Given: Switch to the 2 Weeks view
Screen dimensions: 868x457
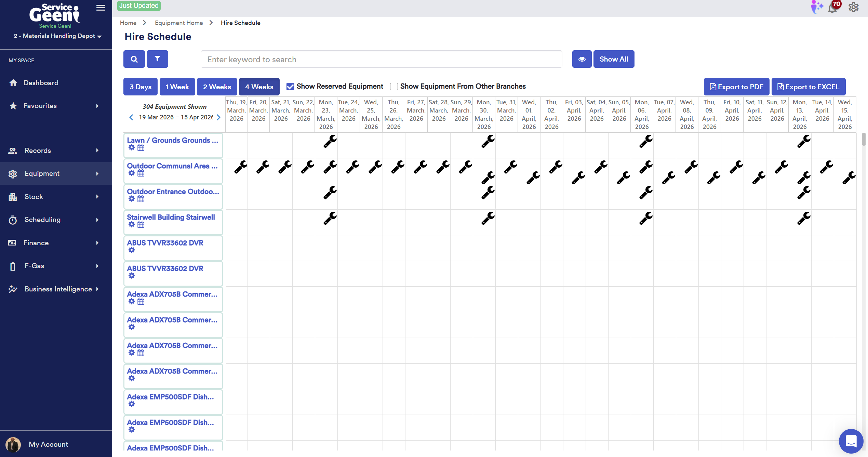Looking at the screenshot, I should [x=217, y=87].
